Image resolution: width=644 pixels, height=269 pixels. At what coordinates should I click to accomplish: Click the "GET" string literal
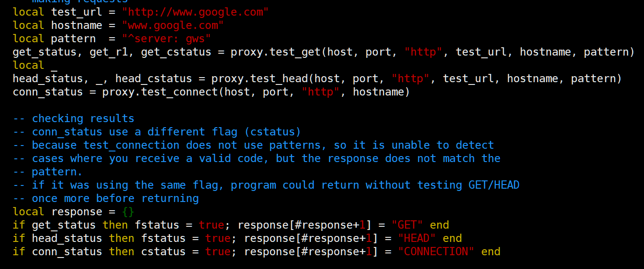pyautogui.click(x=407, y=225)
